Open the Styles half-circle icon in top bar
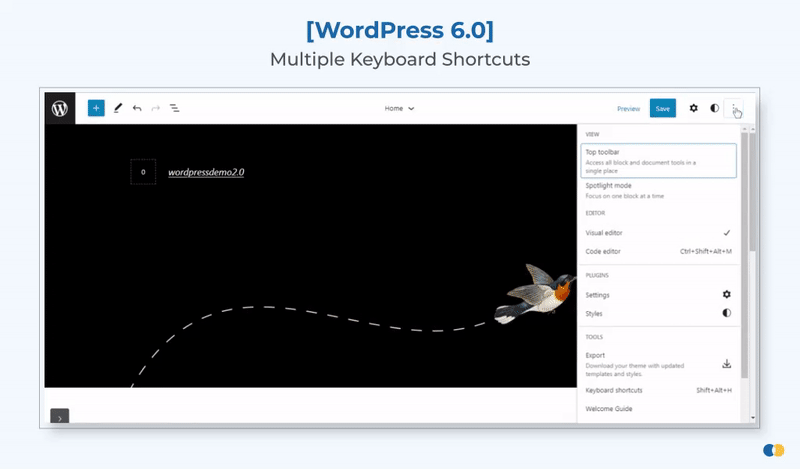Image resolution: width=800 pixels, height=469 pixels. click(x=714, y=108)
